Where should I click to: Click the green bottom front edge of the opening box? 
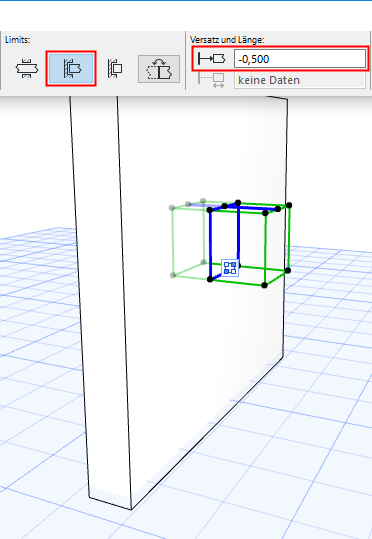click(x=237, y=282)
